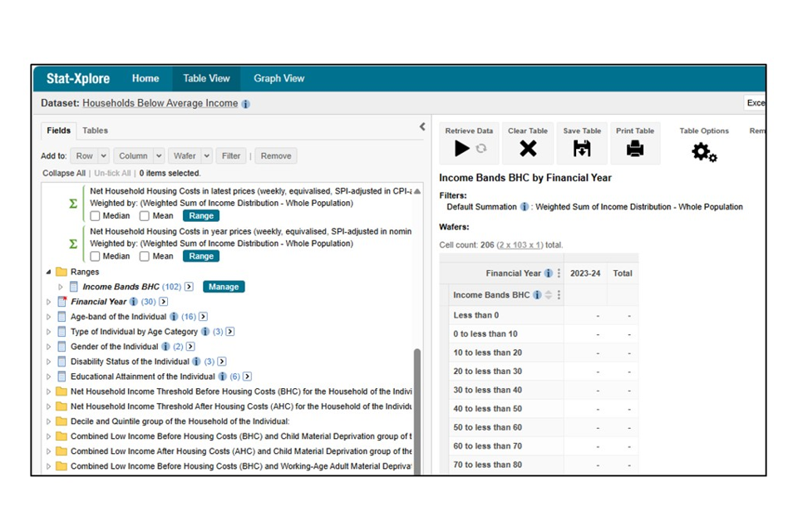Screen dimensions: 798x532
Task: Tick the Median checkbox for year prices
Action: pos(96,257)
